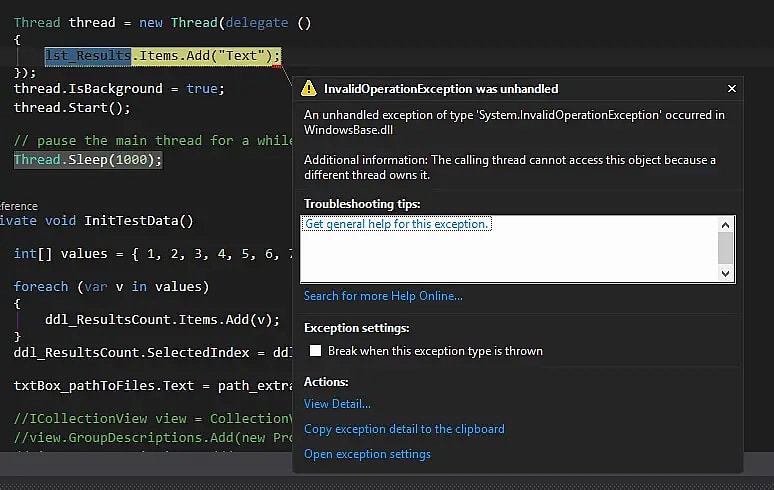774x490 pixels.
Task: Click the troubleshooting tips scrollbar thumb
Action: 726,248
